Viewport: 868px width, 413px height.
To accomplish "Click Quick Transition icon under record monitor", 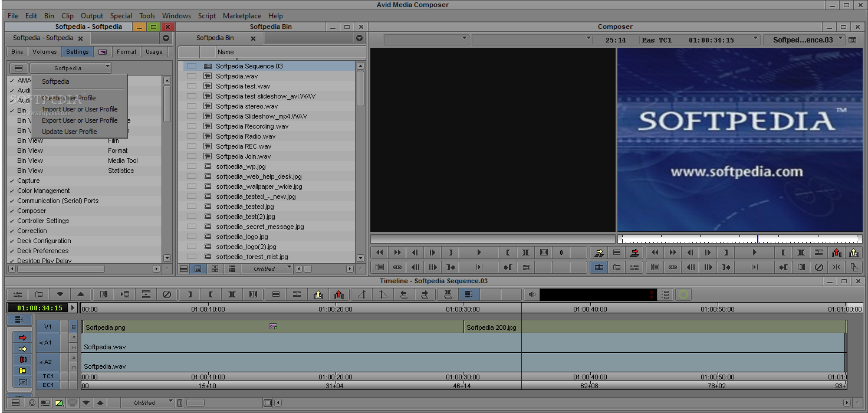I will (801, 267).
